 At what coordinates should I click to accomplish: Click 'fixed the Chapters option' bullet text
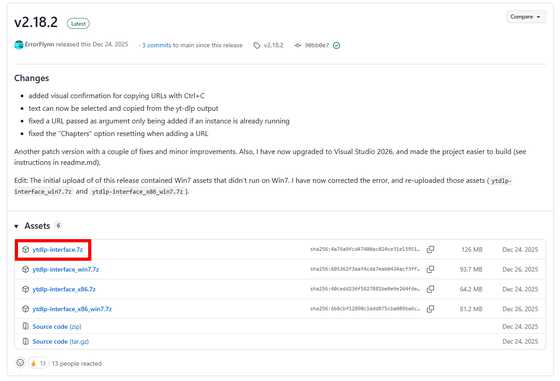pos(118,134)
